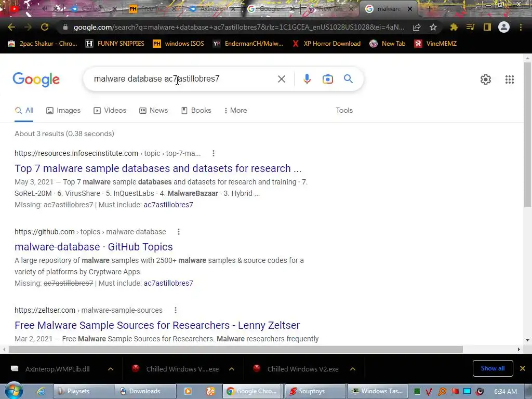Open the Google apps grid
Screen dimensions: 532x399
pos(509,79)
